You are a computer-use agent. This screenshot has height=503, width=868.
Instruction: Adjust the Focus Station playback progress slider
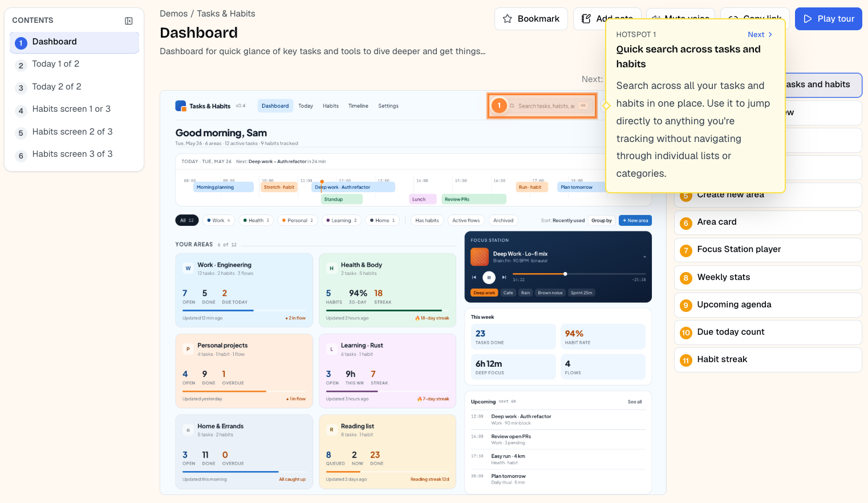click(579, 274)
